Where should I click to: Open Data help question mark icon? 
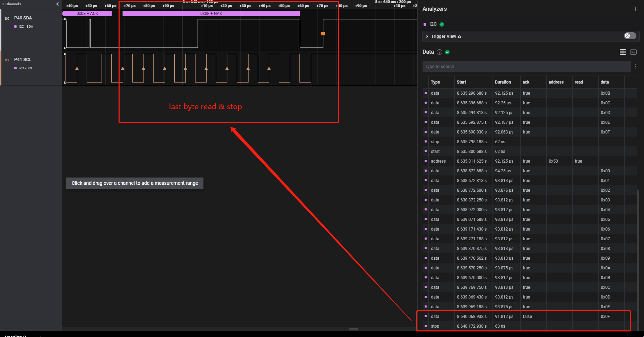pos(440,52)
